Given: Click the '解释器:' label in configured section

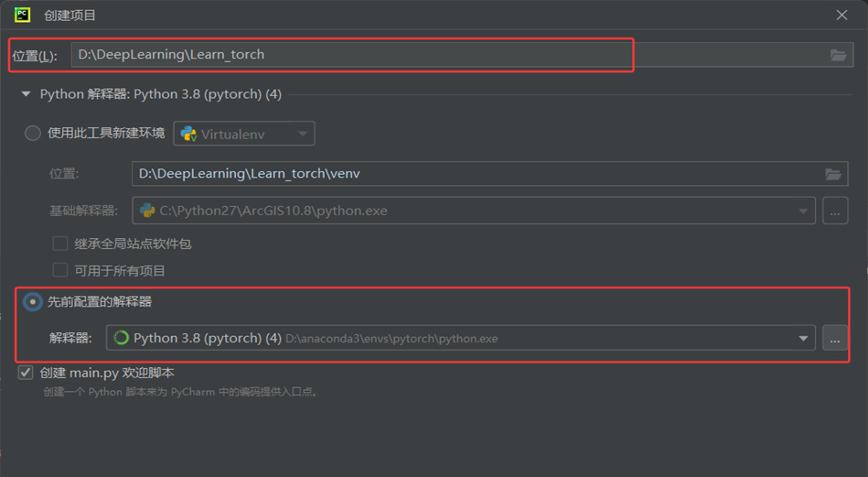Looking at the screenshot, I should 70,338.
